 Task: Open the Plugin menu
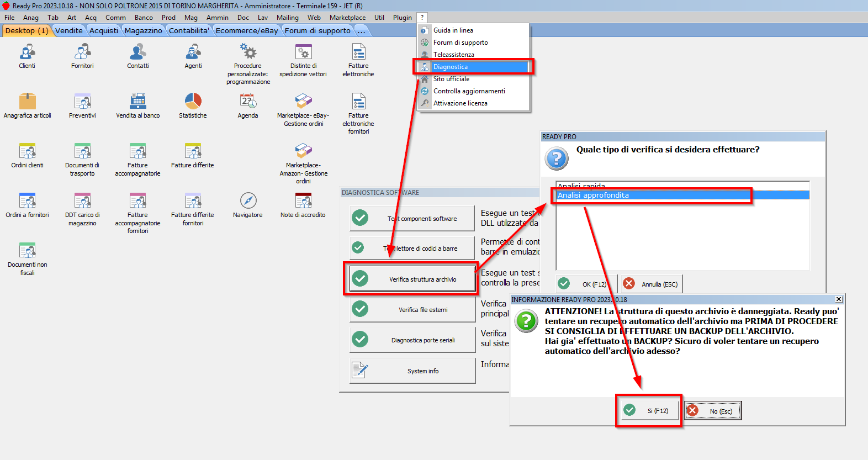[x=402, y=18]
